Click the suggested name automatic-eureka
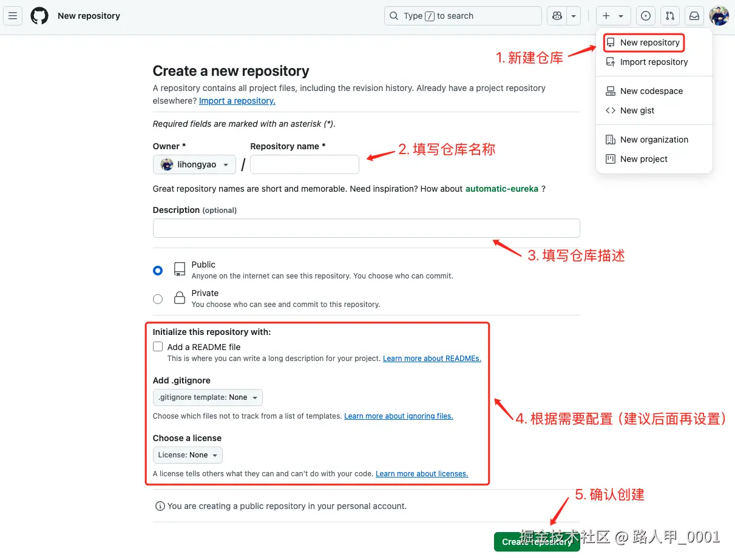Image resolution: width=735 pixels, height=560 pixels. coord(502,189)
